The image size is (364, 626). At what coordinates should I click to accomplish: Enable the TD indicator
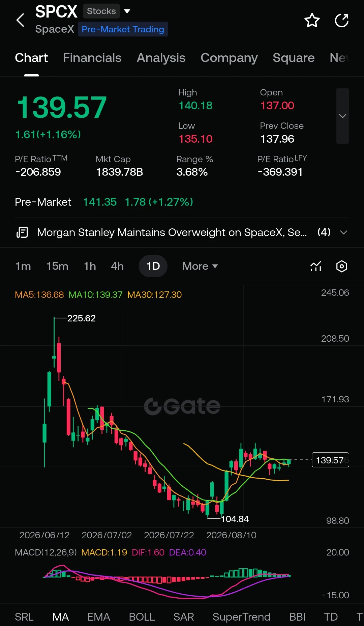click(331, 617)
